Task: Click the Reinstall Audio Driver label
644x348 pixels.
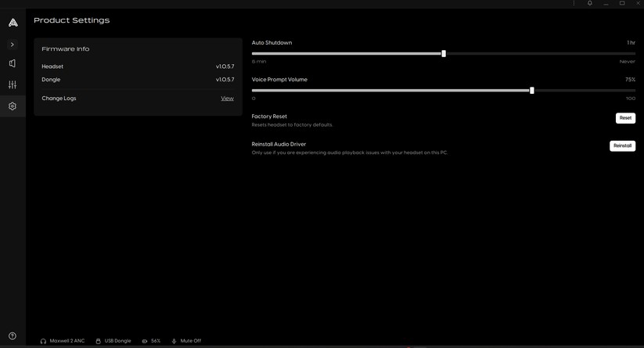Action: [x=279, y=145]
